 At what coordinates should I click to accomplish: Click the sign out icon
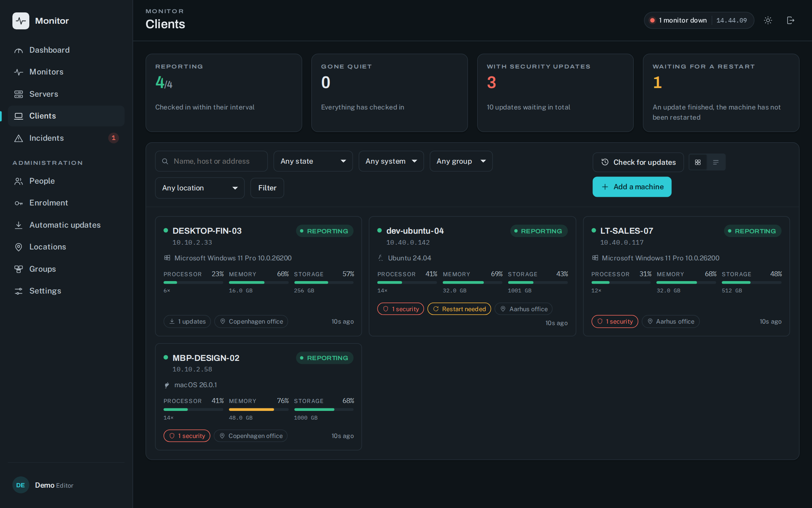coord(791,20)
